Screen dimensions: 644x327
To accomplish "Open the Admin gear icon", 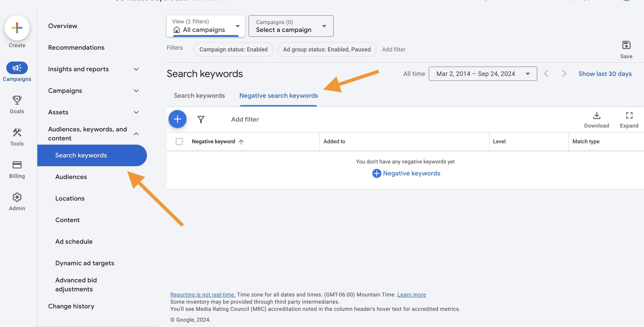I will [x=17, y=197].
